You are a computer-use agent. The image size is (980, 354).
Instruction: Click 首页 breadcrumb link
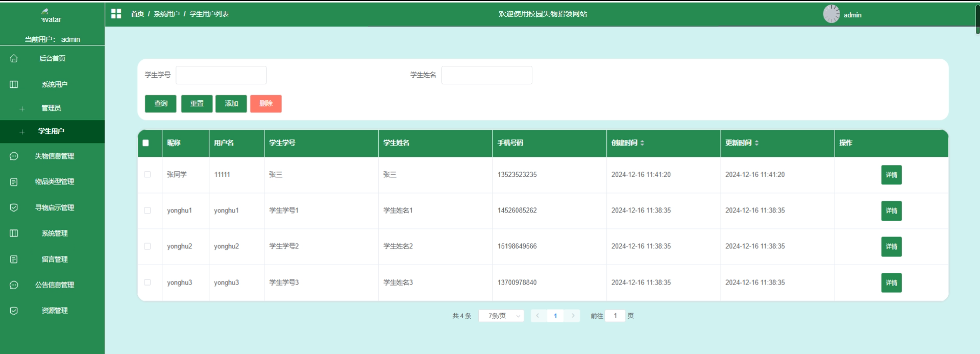coord(137,14)
